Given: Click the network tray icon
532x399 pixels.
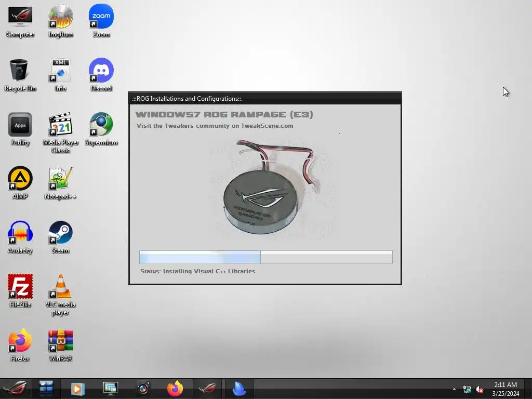Looking at the screenshot, I should pyautogui.click(x=467, y=390).
